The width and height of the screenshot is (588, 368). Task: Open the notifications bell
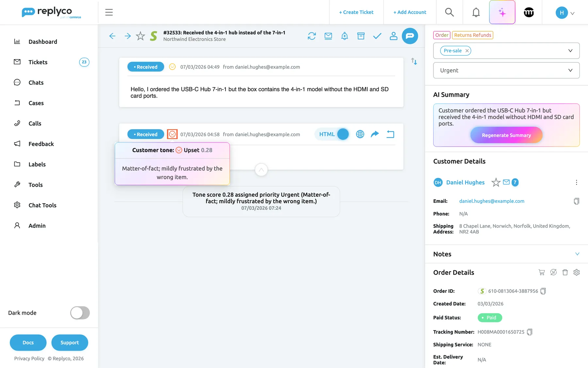476,12
